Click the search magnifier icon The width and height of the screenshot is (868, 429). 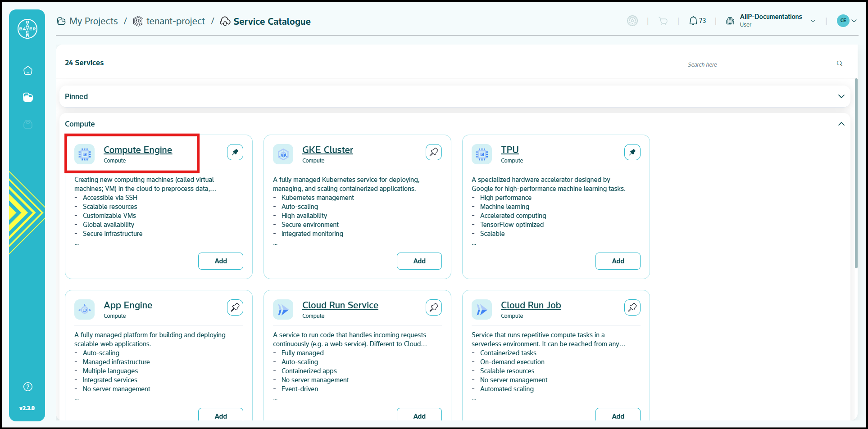pos(839,63)
